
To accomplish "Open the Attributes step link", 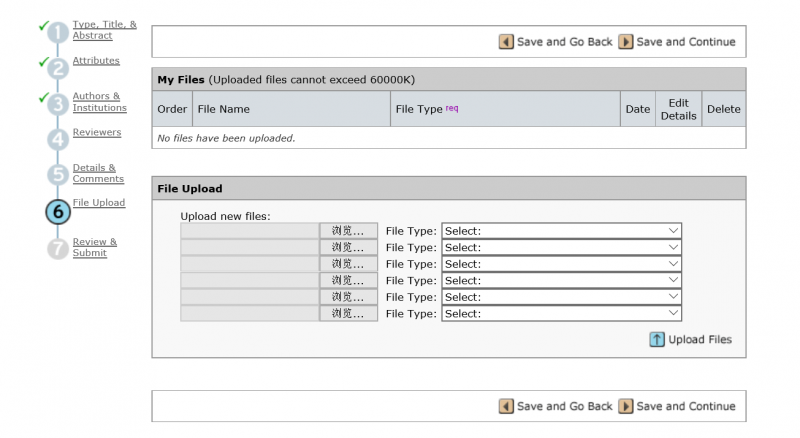I will pos(96,61).
